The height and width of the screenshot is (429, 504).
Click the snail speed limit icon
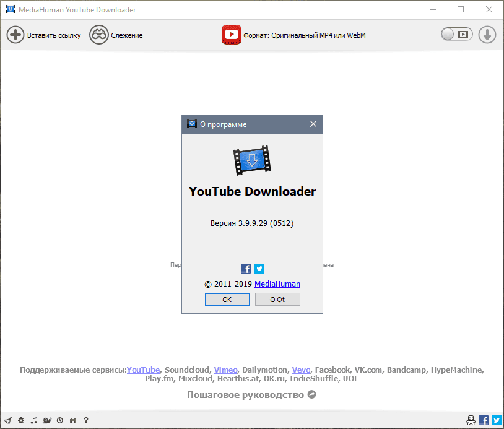pyautogui.click(x=47, y=420)
